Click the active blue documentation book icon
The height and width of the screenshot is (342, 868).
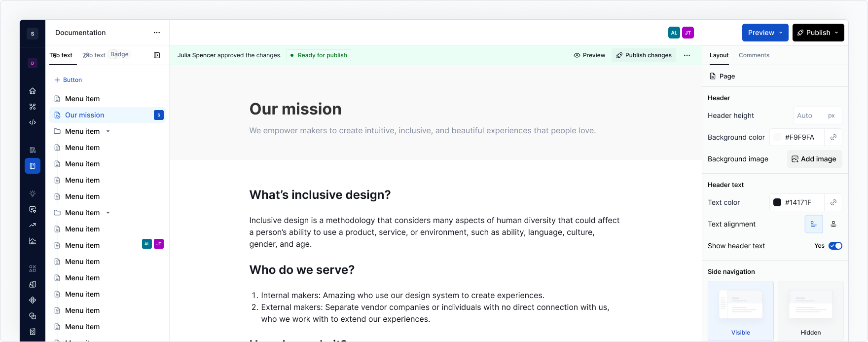[x=33, y=166]
